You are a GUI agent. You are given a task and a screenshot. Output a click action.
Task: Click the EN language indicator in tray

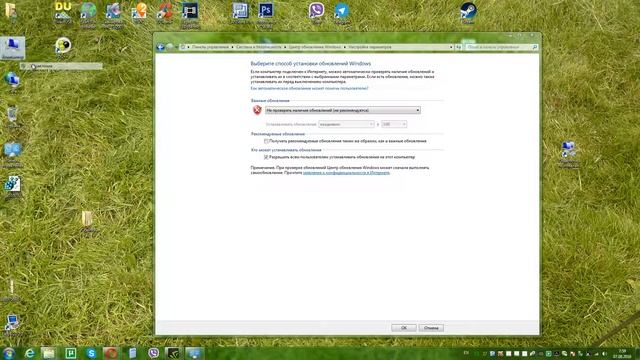point(466,353)
